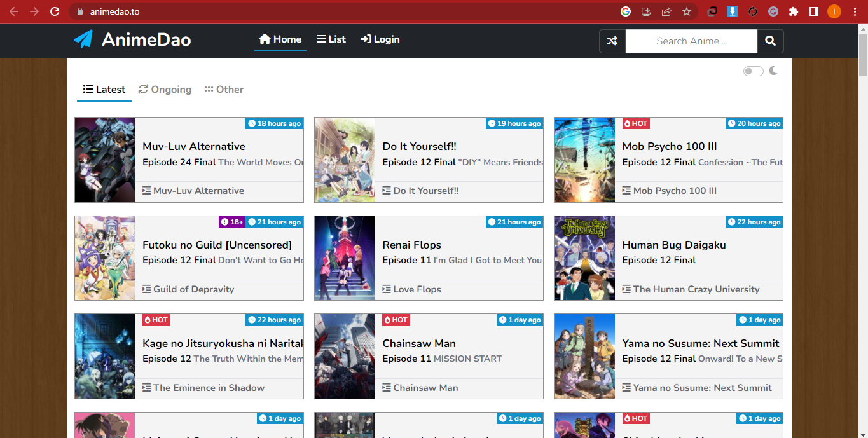Open Chainsaw Man Episode 11 MISSION START
The width and height of the screenshot is (868, 438).
[x=442, y=359]
